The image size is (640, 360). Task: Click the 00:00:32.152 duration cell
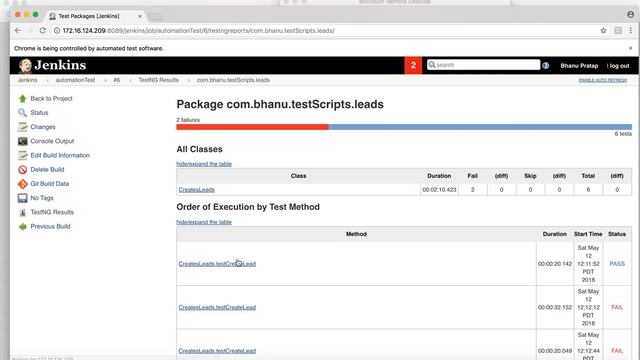555,307
